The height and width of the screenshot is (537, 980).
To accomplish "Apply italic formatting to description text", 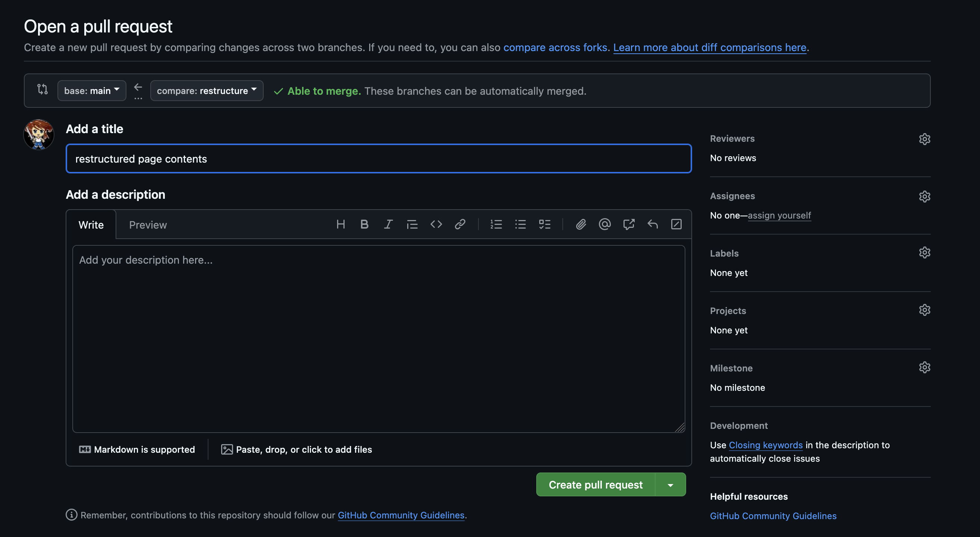I will (x=388, y=224).
